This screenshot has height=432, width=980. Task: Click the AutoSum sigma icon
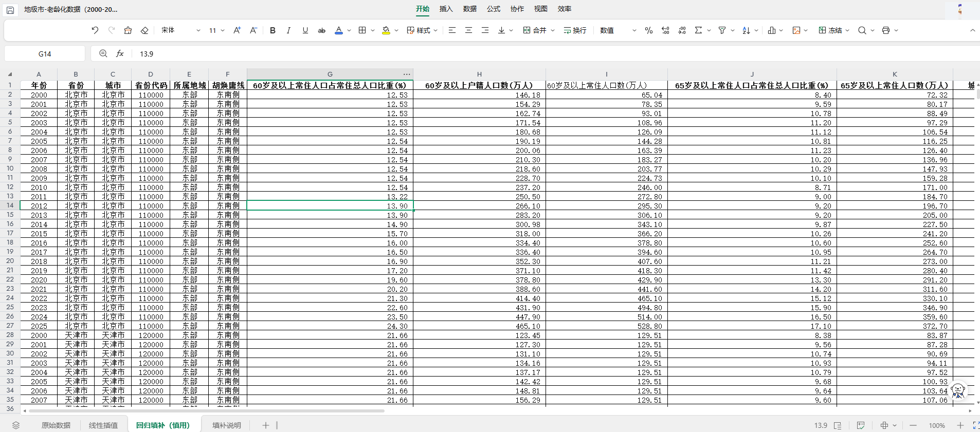click(698, 30)
